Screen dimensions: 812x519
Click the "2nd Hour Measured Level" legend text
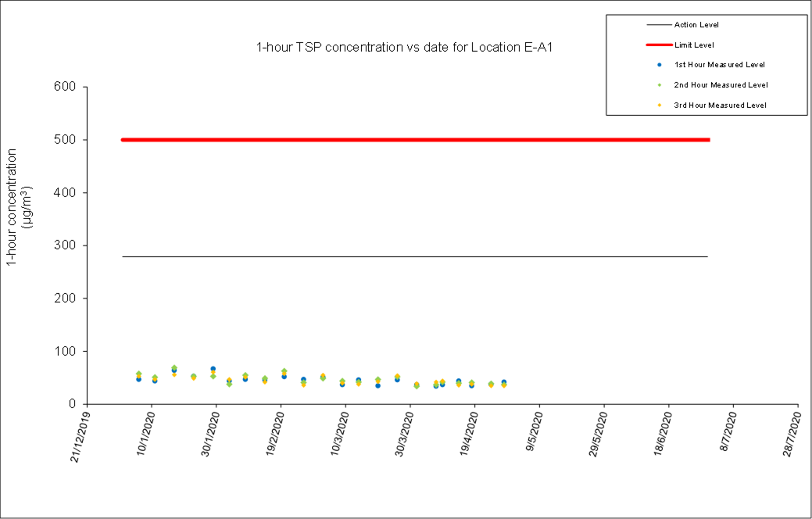(720, 84)
